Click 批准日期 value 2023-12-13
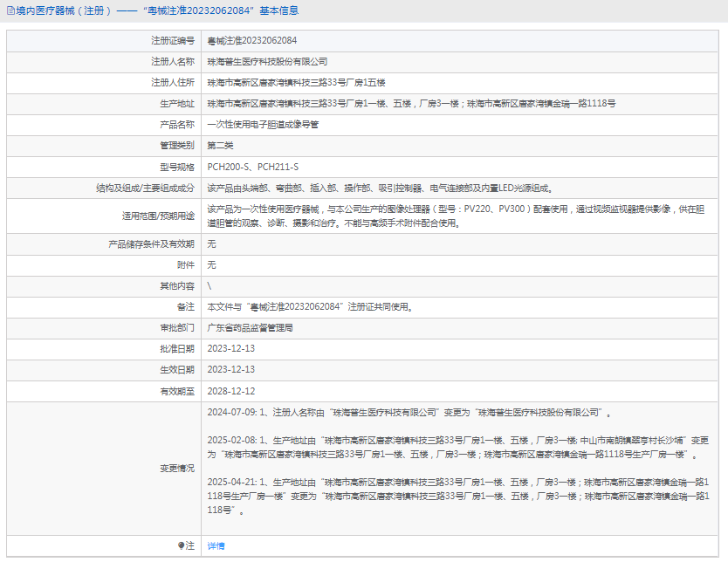The height and width of the screenshot is (562, 728). click(231, 348)
